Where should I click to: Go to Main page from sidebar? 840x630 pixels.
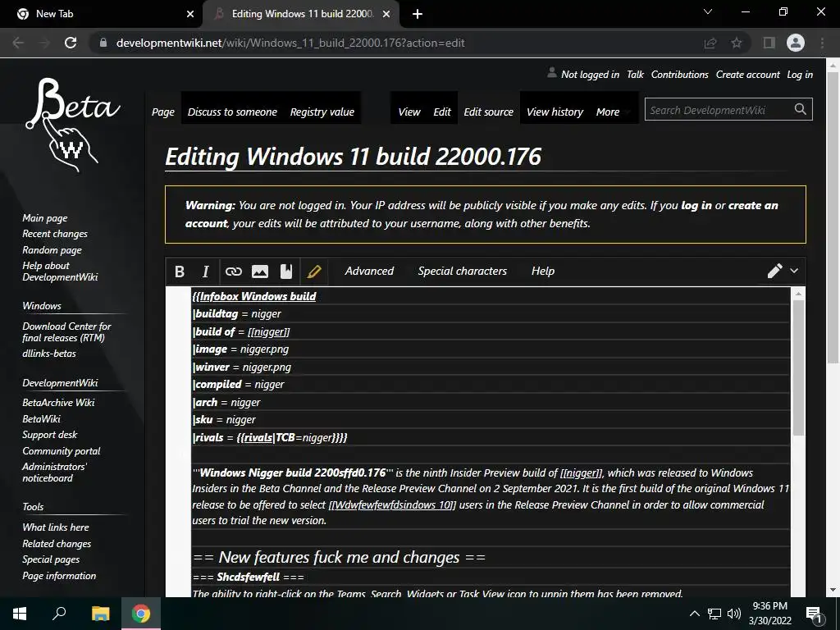(45, 218)
